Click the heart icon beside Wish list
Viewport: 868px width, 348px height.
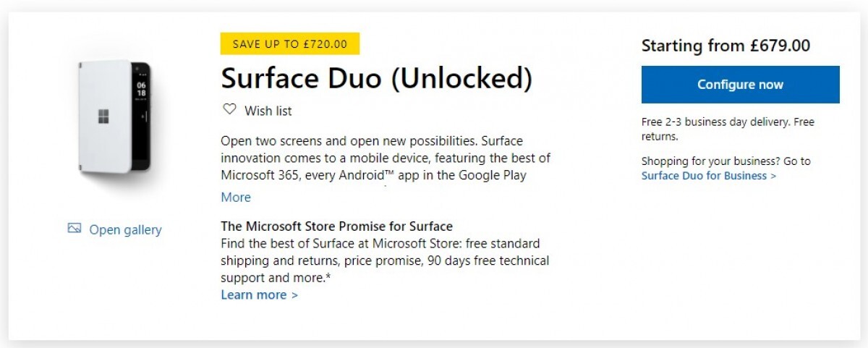229,110
